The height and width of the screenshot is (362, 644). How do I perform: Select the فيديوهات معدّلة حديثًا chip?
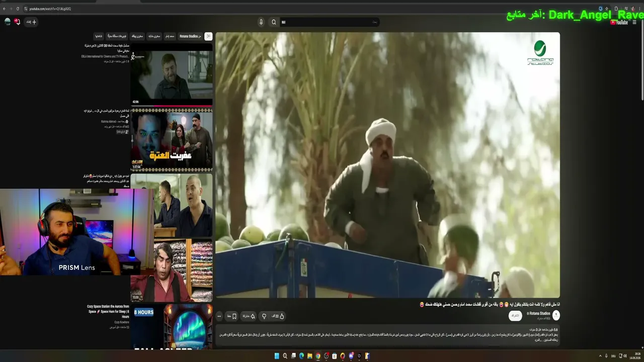pyautogui.click(x=117, y=36)
